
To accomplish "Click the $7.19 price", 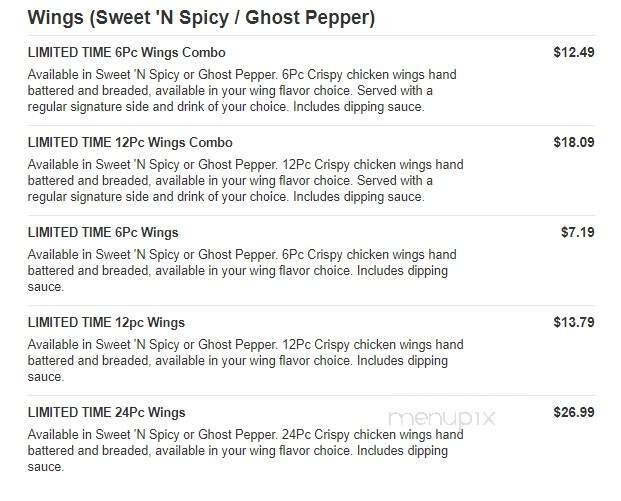I will 577,232.
